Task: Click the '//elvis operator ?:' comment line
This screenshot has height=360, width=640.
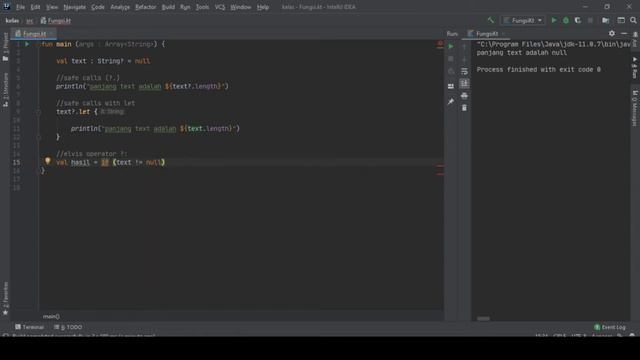Action: point(92,154)
